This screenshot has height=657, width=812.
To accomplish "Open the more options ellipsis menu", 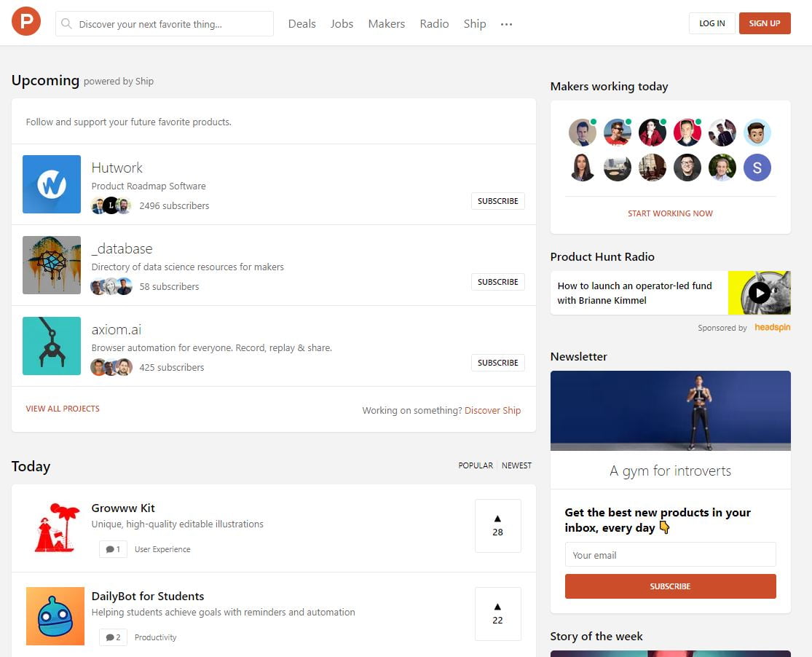I will [x=506, y=24].
